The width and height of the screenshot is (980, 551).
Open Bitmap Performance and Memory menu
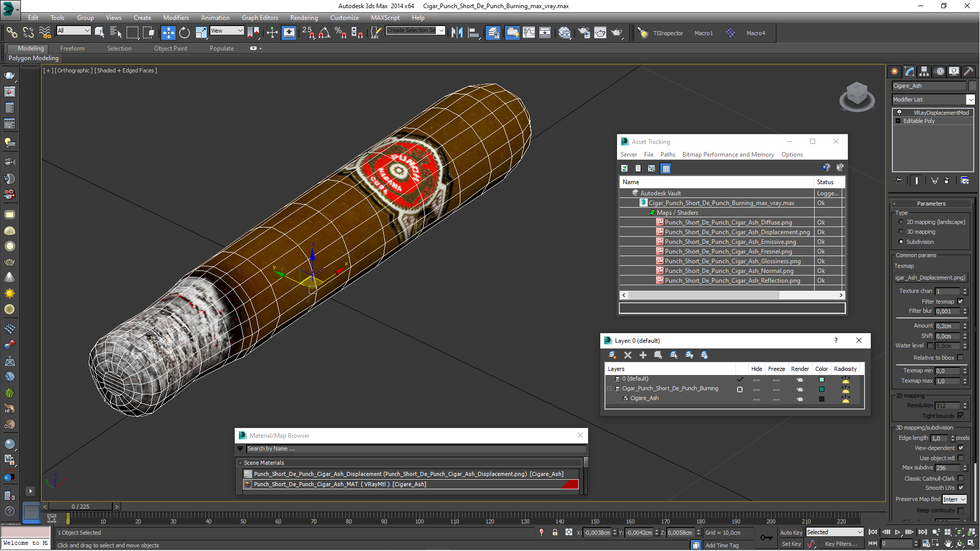coord(728,155)
